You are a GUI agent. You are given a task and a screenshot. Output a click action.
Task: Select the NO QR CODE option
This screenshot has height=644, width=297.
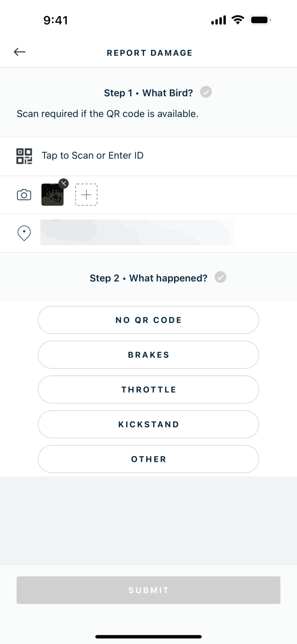[x=148, y=320]
